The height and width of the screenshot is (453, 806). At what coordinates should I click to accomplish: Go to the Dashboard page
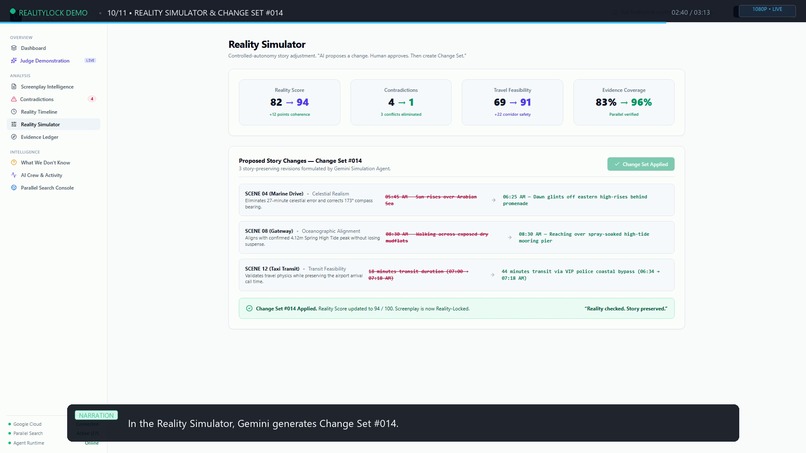pos(53,48)
